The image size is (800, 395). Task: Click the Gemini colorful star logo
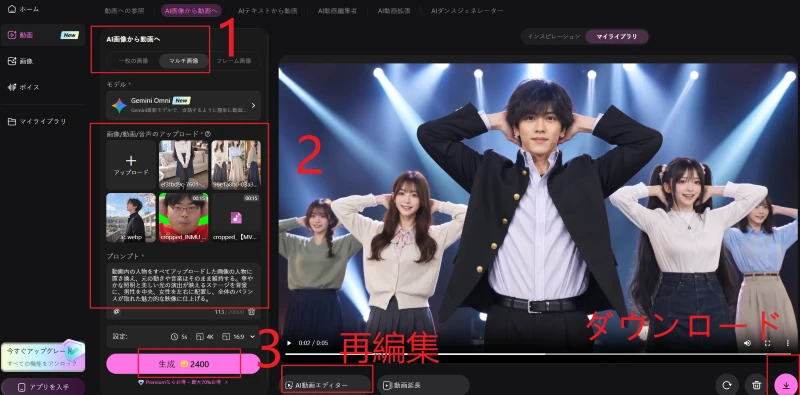119,106
